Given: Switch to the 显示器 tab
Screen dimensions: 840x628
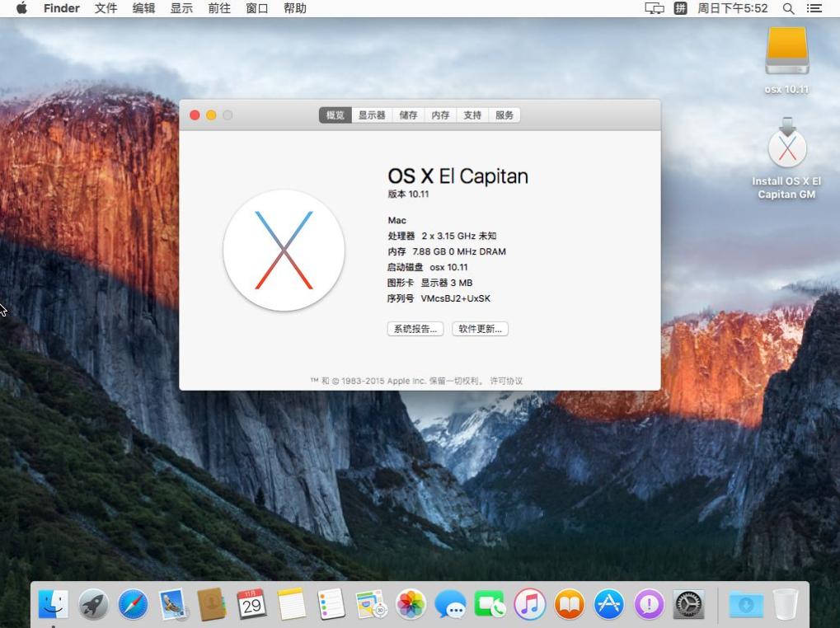Looking at the screenshot, I should tap(372, 115).
